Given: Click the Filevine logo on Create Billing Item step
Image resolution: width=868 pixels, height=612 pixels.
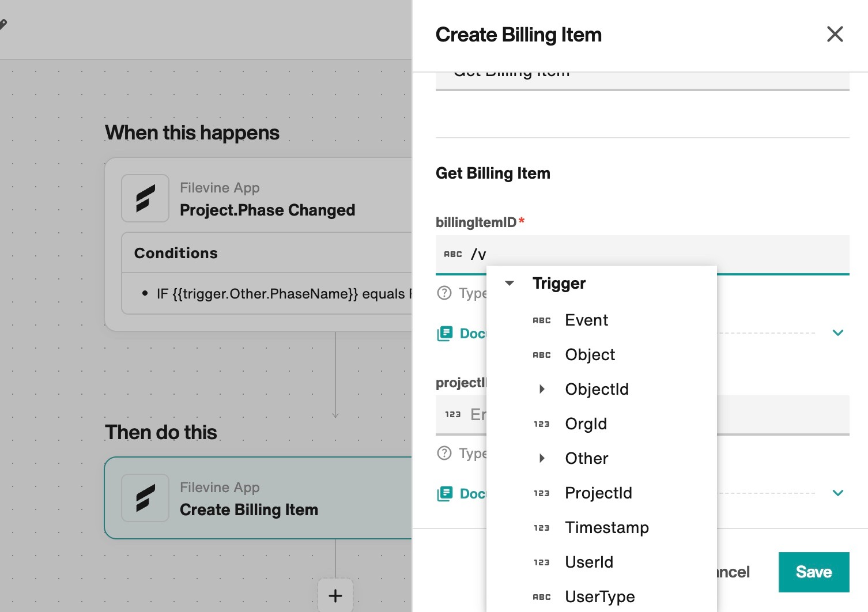Looking at the screenshot, I should [145, 498].
